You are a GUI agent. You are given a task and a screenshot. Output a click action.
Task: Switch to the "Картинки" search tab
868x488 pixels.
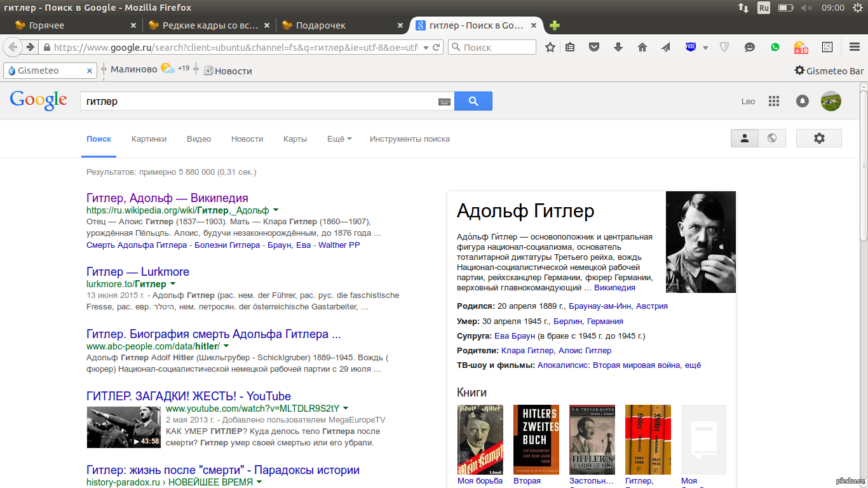149,139
